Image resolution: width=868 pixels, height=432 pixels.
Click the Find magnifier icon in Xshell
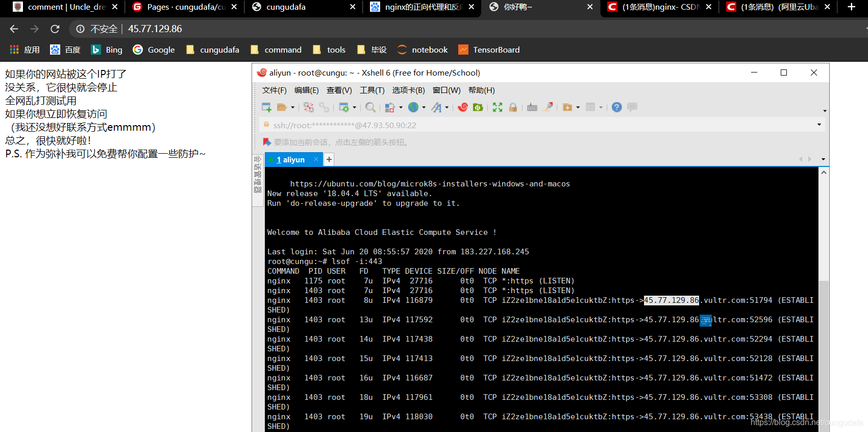click(x=370, y=107)
